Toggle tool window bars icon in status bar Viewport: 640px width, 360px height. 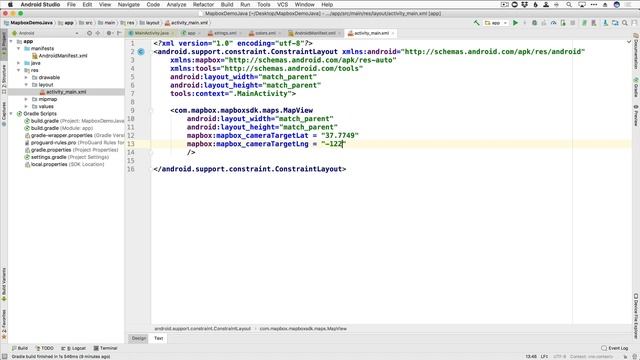coord(4,356)
